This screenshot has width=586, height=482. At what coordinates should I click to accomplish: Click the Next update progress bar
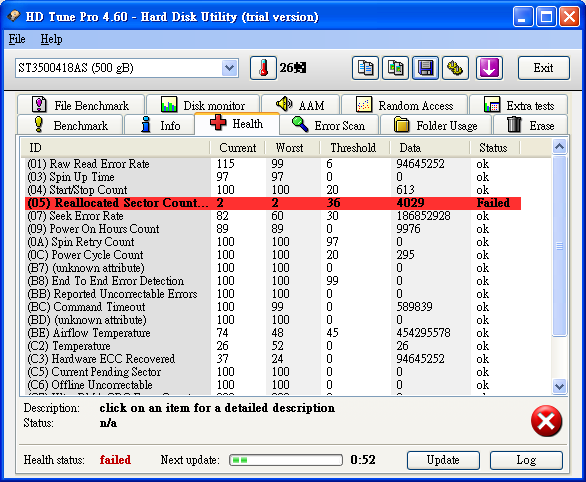[x=286, y=460]
